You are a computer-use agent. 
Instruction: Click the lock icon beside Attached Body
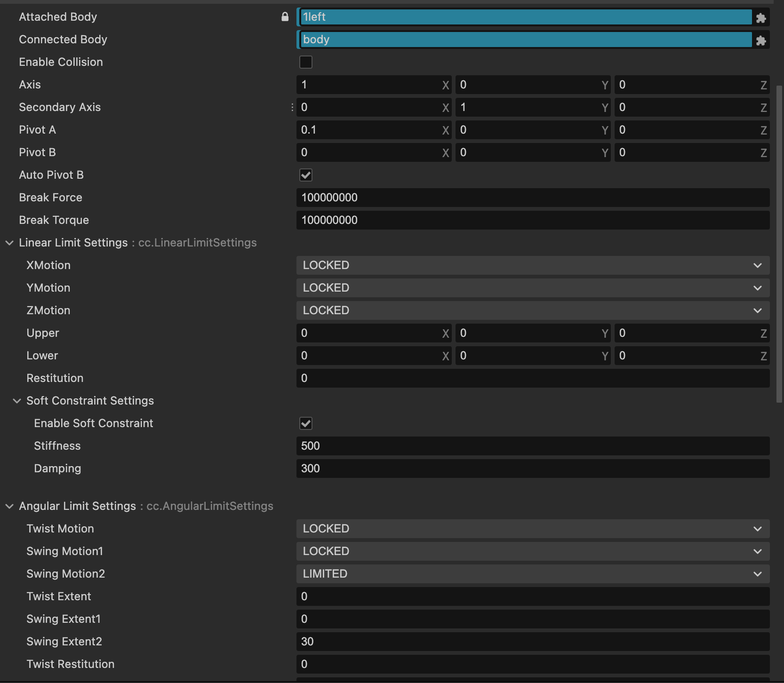(285, 17)
